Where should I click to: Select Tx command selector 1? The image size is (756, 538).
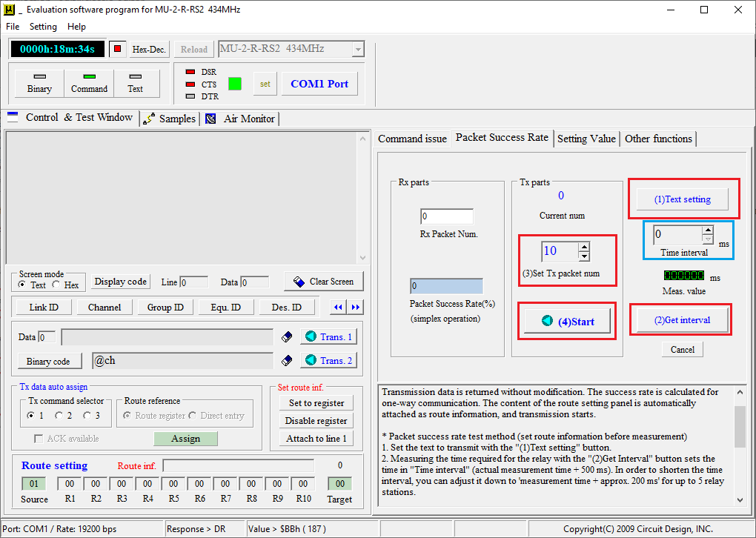coord(31,415)
